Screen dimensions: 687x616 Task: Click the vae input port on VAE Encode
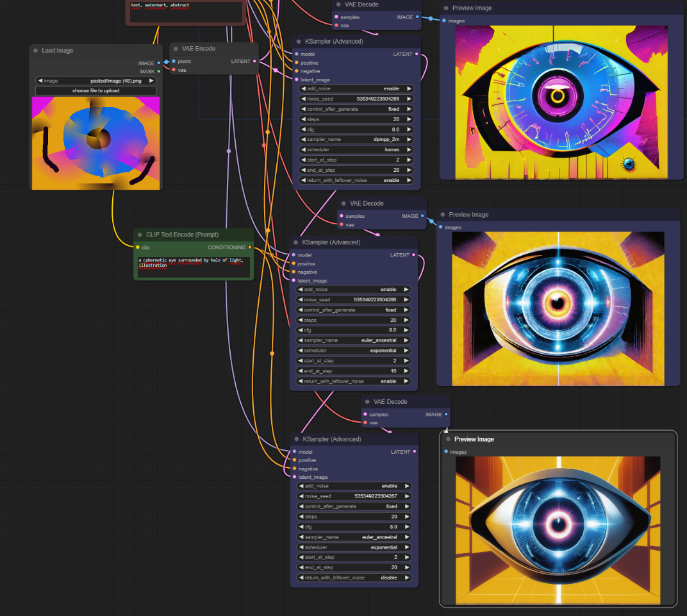174,70
